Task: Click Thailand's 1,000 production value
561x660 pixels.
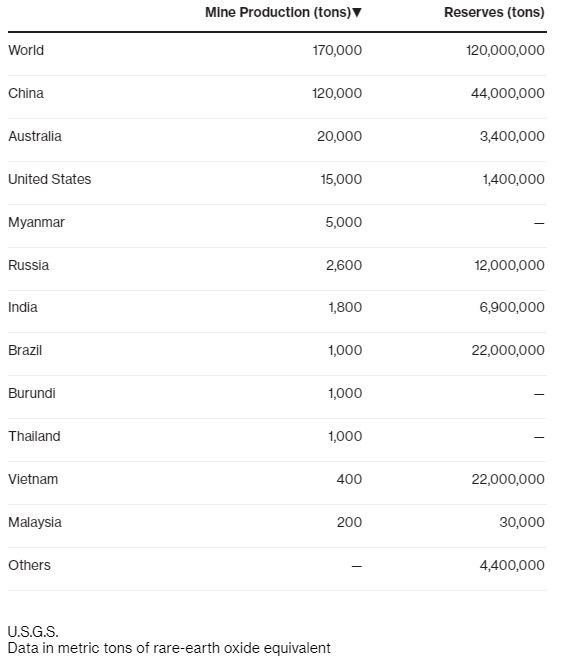Action: [x=345, y=436]
